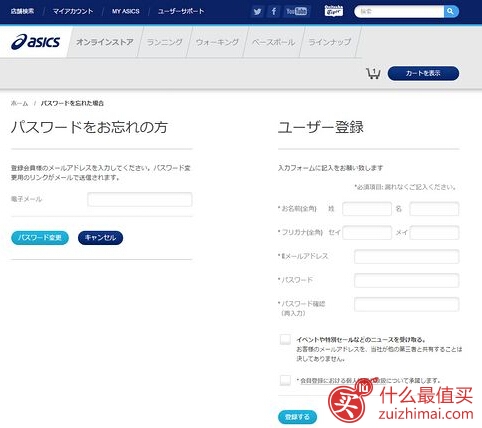
Task: Focus the 姓 name field
Action: coord(367,209)
